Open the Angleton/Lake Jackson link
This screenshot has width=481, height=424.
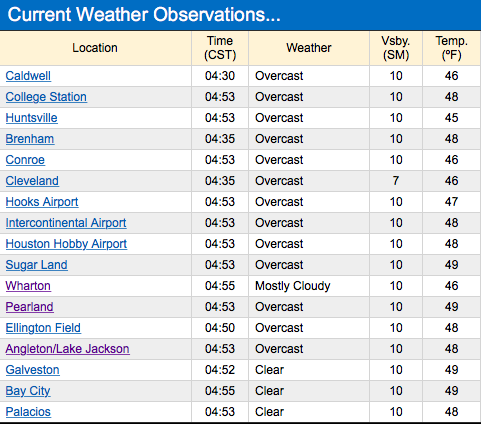[x=68, y=349]
